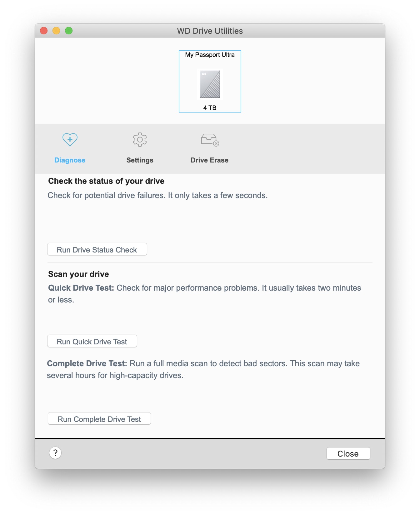Click the 'Complete Drive Test:' bold label
The width and height of the screenshot is (420, 515).
[87, 364]
